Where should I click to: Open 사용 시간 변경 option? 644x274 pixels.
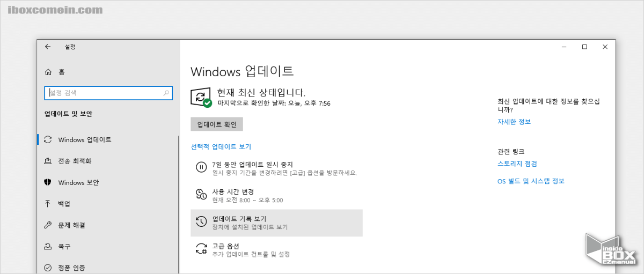pos(276,196)
